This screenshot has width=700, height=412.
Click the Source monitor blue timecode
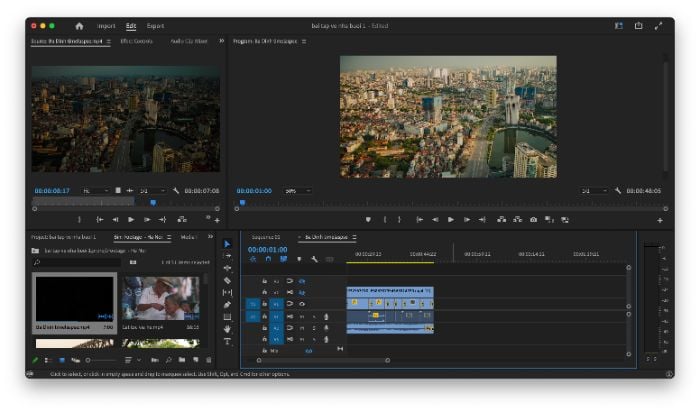52,191
